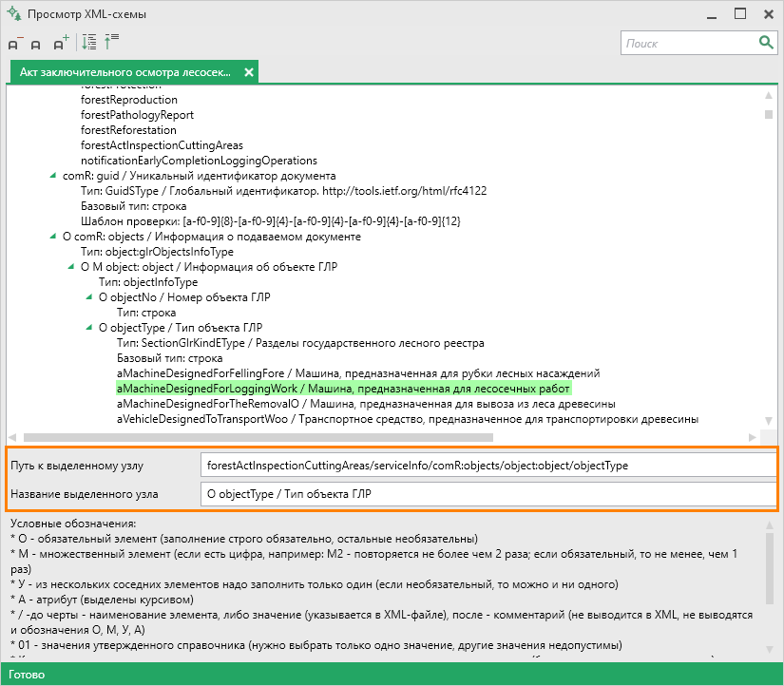Image resolution: width=784 pixels, height=686 pixels.
Task: Focus the Поиск search field
Action: (x=690, y=43)
